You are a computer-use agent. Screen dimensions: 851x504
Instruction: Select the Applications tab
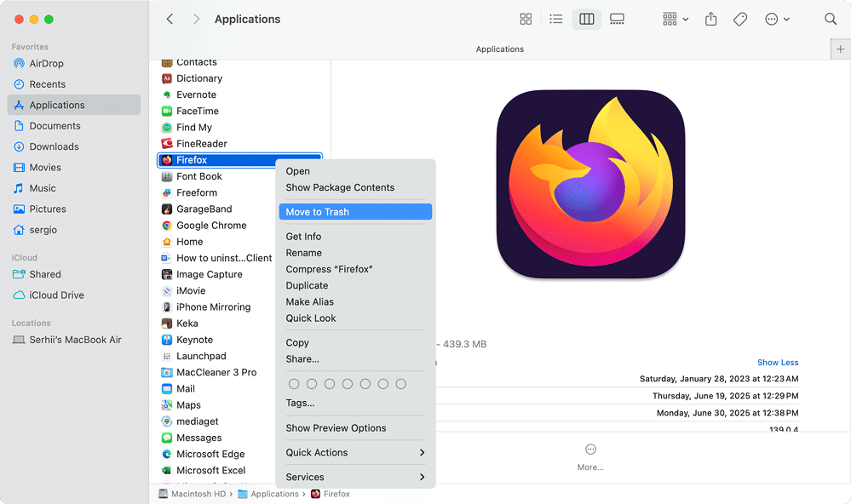tap(499, 49)
